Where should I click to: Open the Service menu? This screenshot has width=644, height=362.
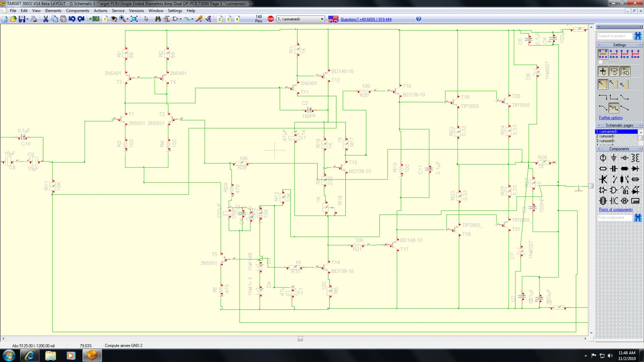click(x=118, y=11)
